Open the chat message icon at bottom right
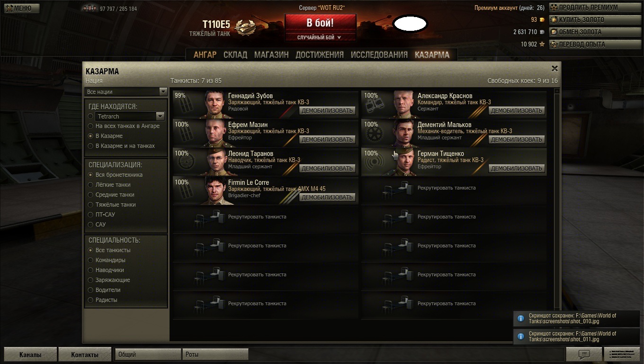Viewport: 644px width, 364px height. tap(584, 354)
